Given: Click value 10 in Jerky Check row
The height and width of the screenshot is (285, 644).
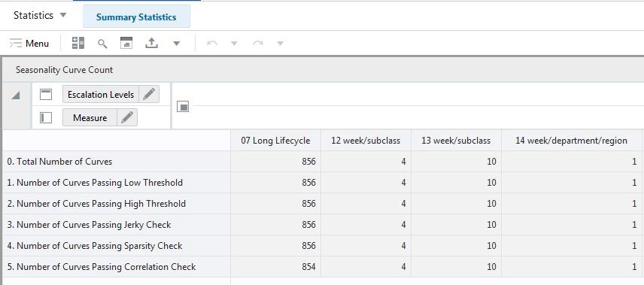Looking at the screenshot, I should pyautogui.click(x=456, y=225).
